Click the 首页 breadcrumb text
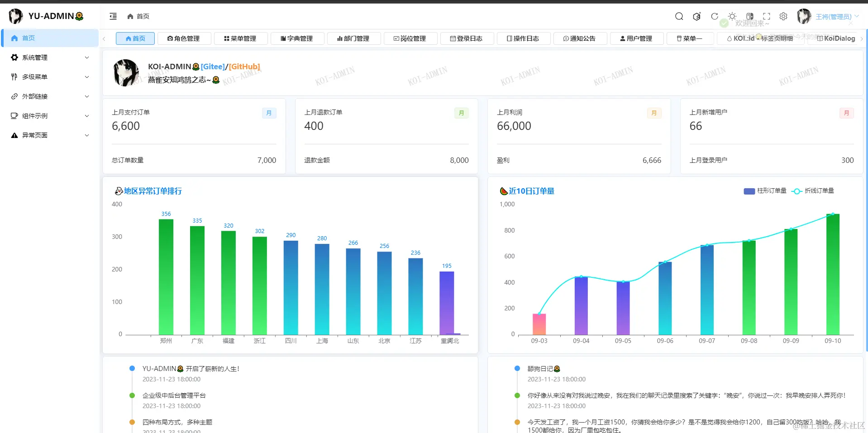This screenshot has width=868, height=433. coord(143,16)
